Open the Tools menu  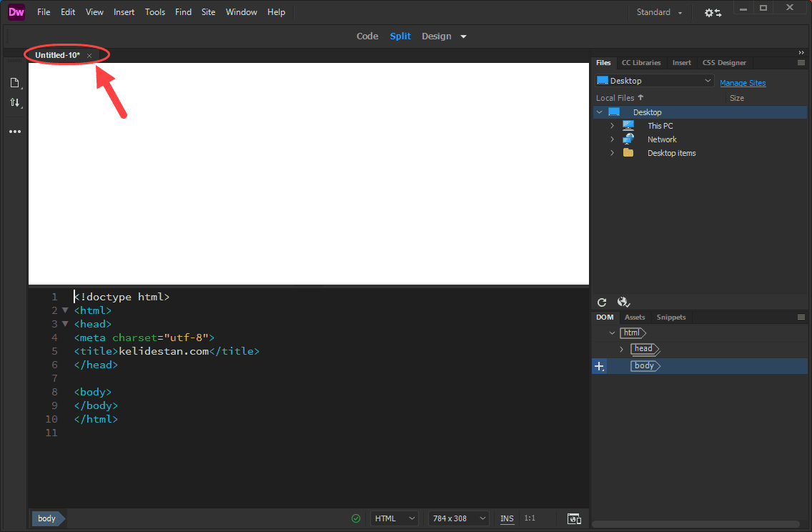[x=155, y=12]
